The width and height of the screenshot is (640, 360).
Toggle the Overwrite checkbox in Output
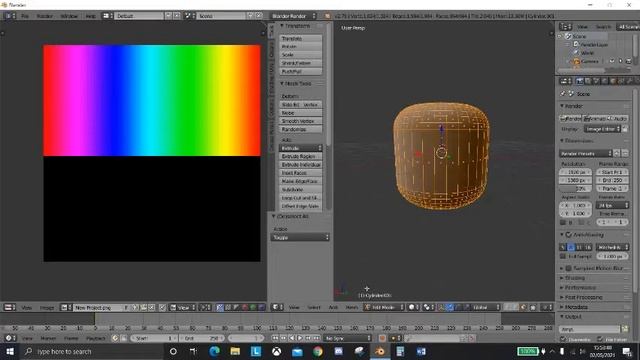563,339
